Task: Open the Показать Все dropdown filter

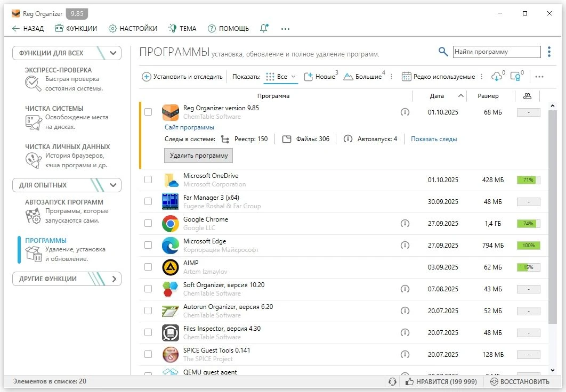Action: click(x=281, y=77)
